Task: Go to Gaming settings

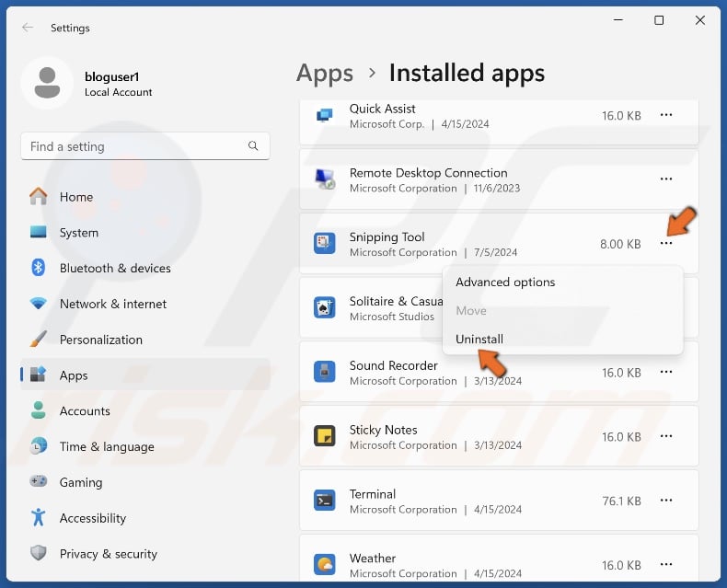Action: (145, 483)
